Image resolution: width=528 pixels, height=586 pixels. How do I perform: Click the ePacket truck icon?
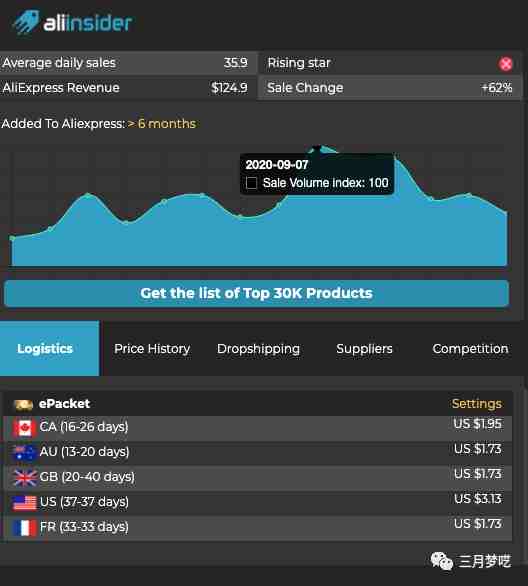point(24,404)
